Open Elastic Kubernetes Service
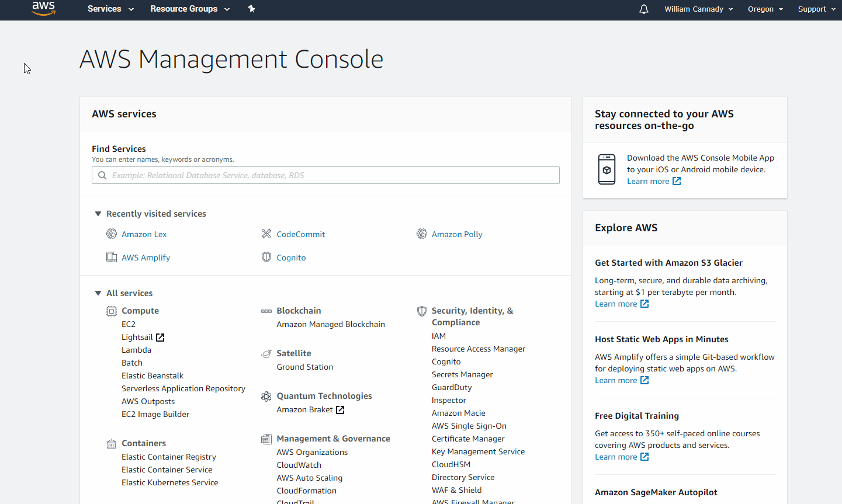 click(170, 483)
